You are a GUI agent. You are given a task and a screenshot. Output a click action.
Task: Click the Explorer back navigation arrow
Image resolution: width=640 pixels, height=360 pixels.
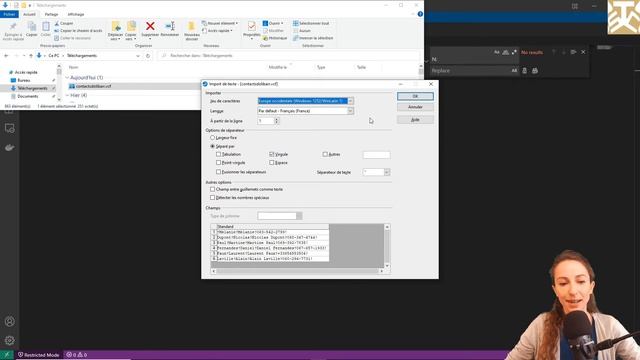click(6, 56)
